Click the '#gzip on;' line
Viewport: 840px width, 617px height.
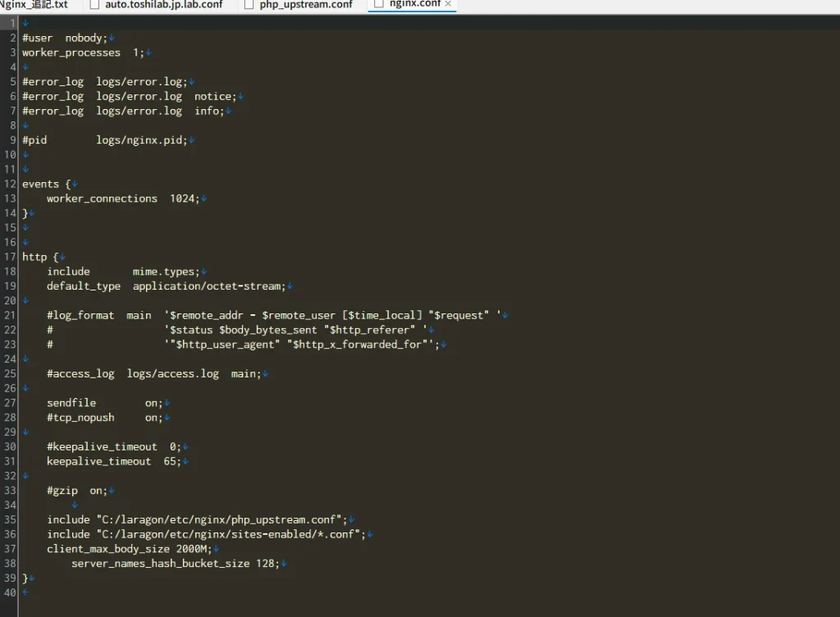click(76, 491)
